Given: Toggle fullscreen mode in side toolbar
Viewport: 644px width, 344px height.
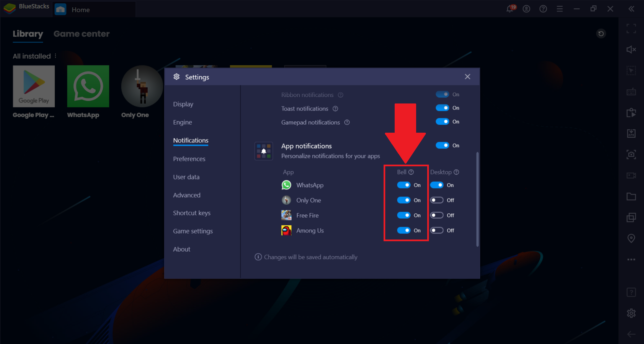Looking at the screenshot, I should click(x=631, y=29).
